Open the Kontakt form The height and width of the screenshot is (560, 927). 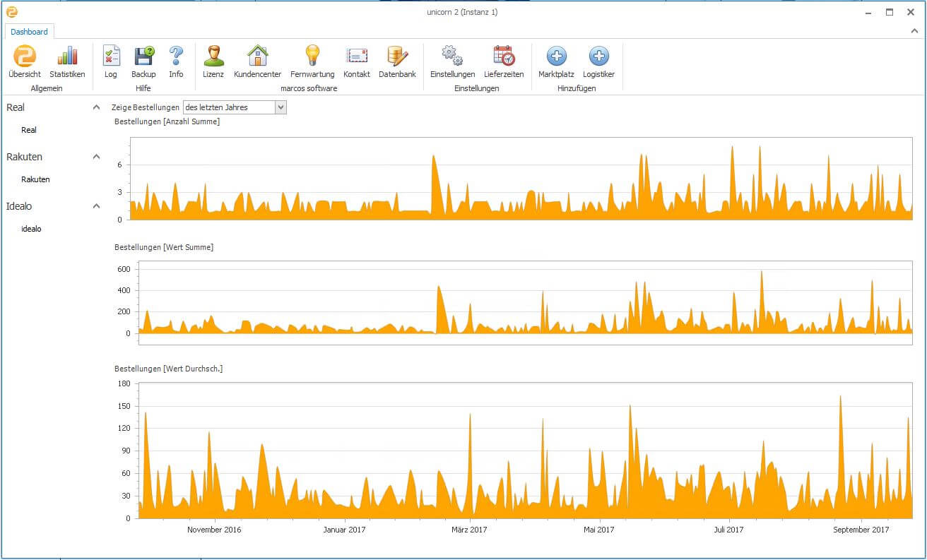pos(357,60)
